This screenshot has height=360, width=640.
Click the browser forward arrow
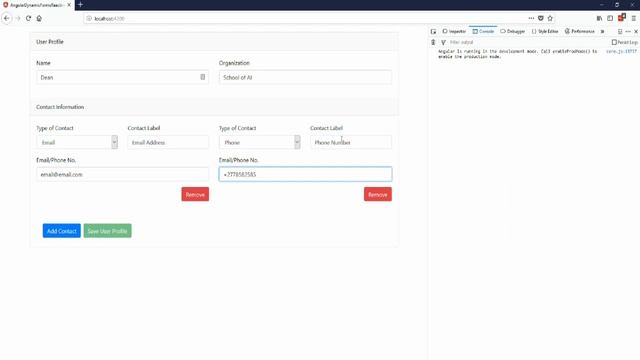tap(18, 18)
